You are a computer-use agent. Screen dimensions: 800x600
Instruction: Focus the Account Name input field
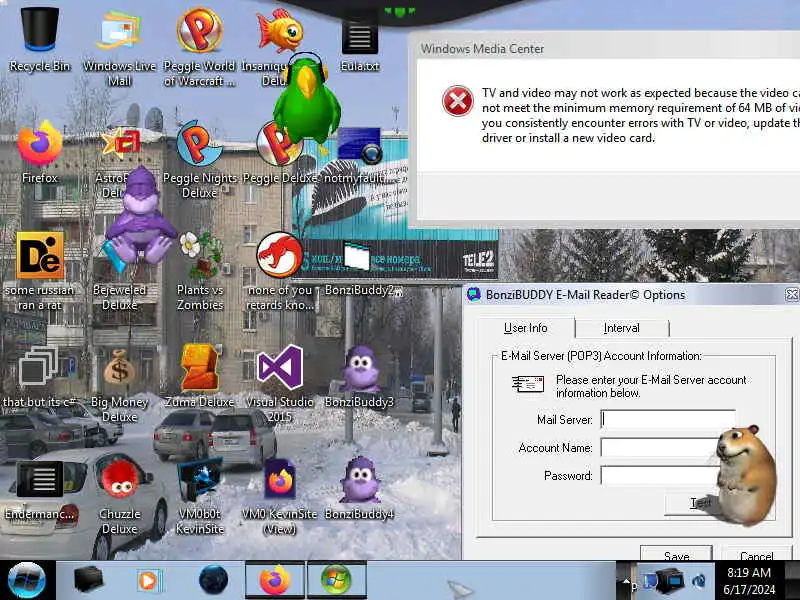(x=661, y=447)
